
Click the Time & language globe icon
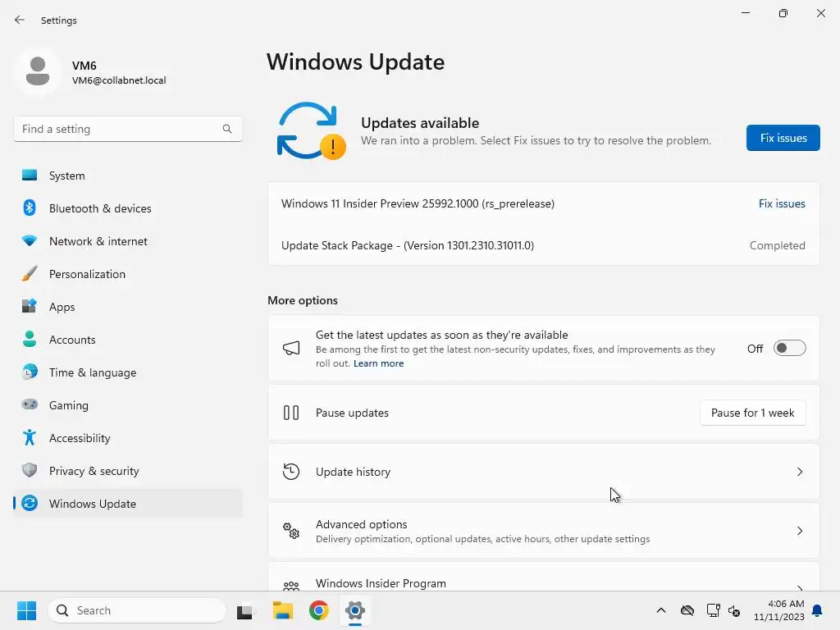(x=30, y=372)
